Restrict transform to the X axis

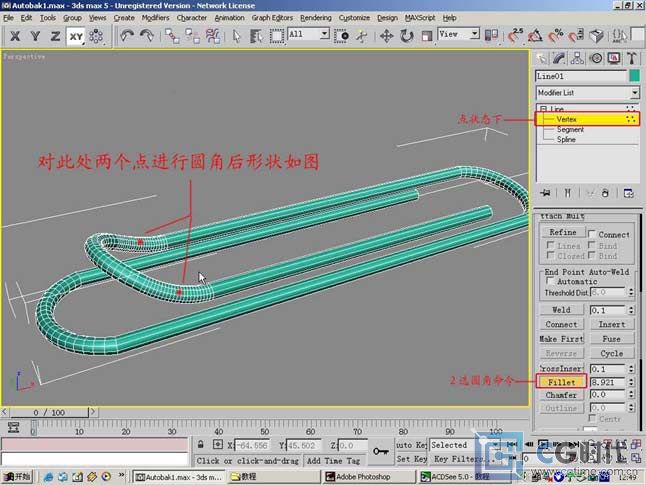[x=15, y=36]
